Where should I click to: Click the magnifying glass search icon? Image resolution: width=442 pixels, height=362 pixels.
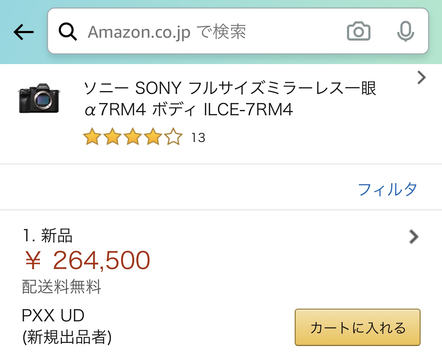[x=68, y=32]
